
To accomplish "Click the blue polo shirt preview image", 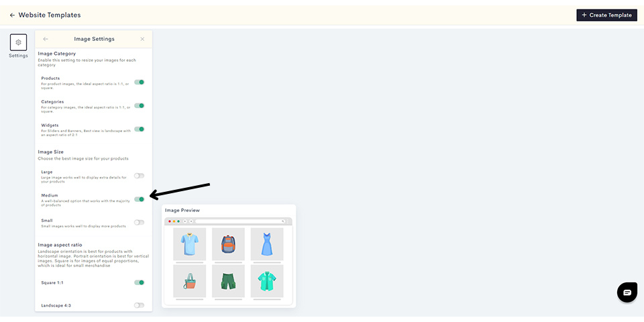I will [x=189, y=244].
